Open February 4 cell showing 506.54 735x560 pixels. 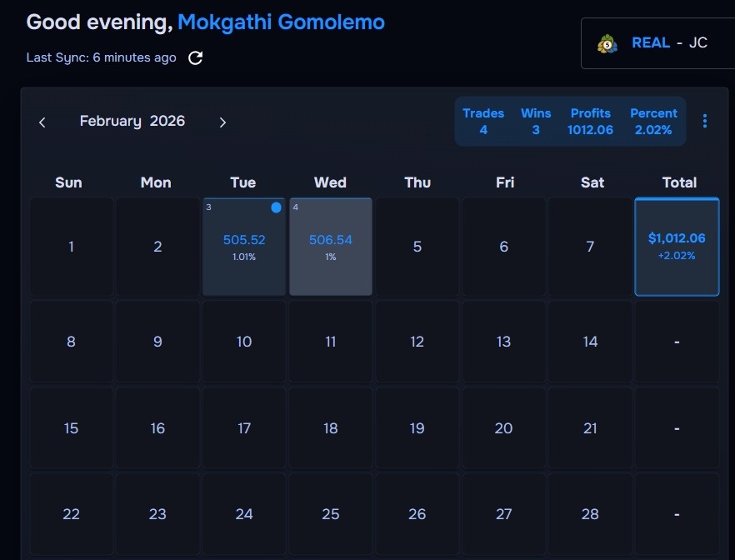(331, 247)
